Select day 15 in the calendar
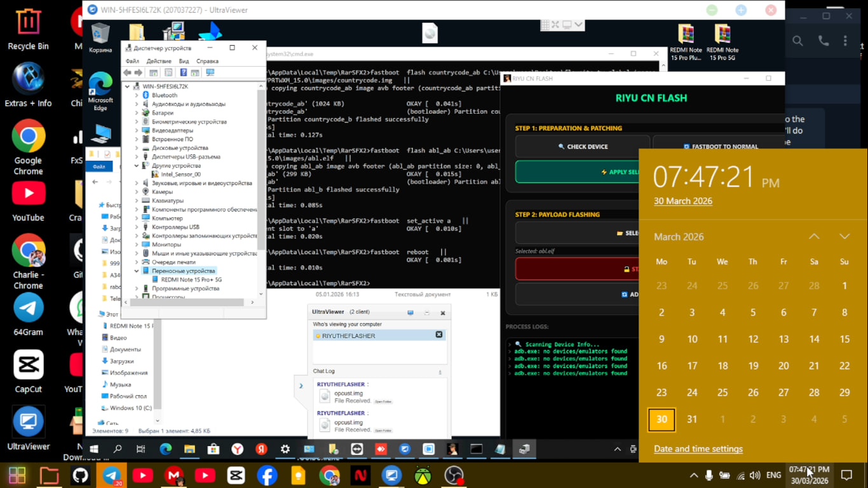 [844, 339]
